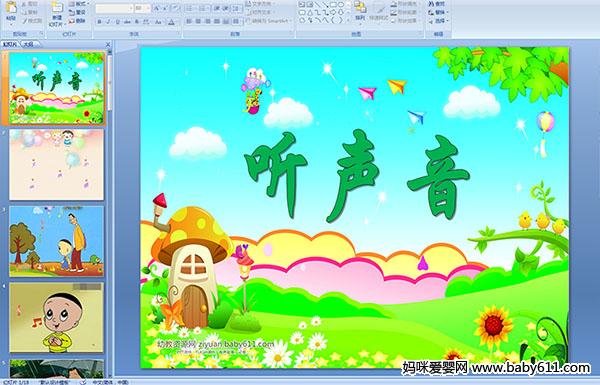Toggle Underline formatting

pyautogui.click(x=117, y=22)
